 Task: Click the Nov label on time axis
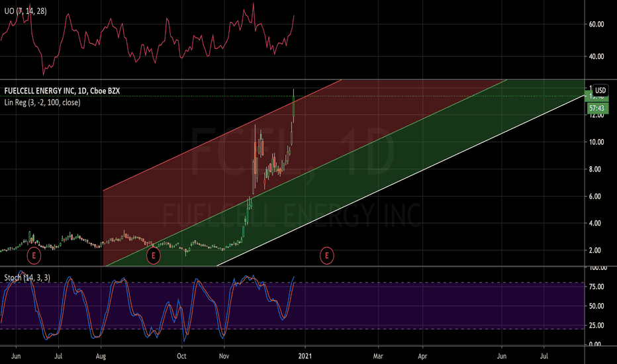click(224, 357)
